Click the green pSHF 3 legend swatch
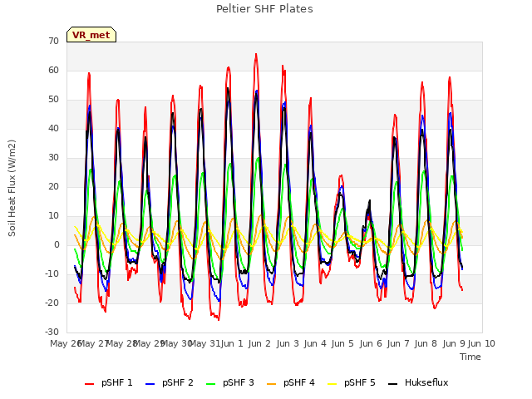Screen dimensions: 532x399 tap(210, 384)
